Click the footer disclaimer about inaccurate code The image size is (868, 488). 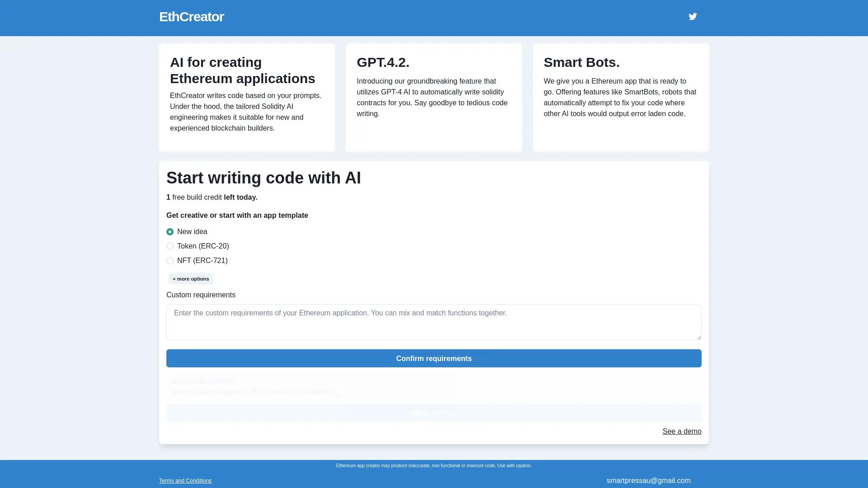434,465
